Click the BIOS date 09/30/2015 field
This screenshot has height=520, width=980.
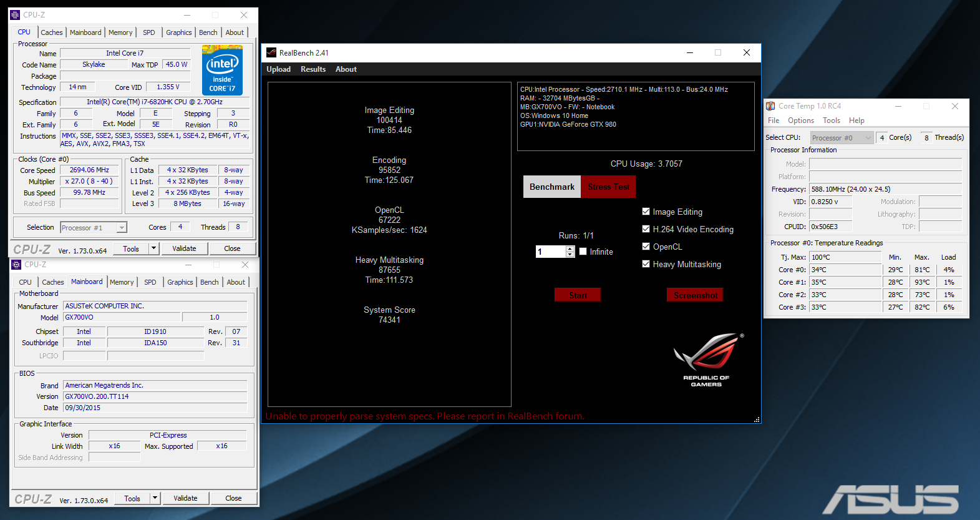(155, 408)
